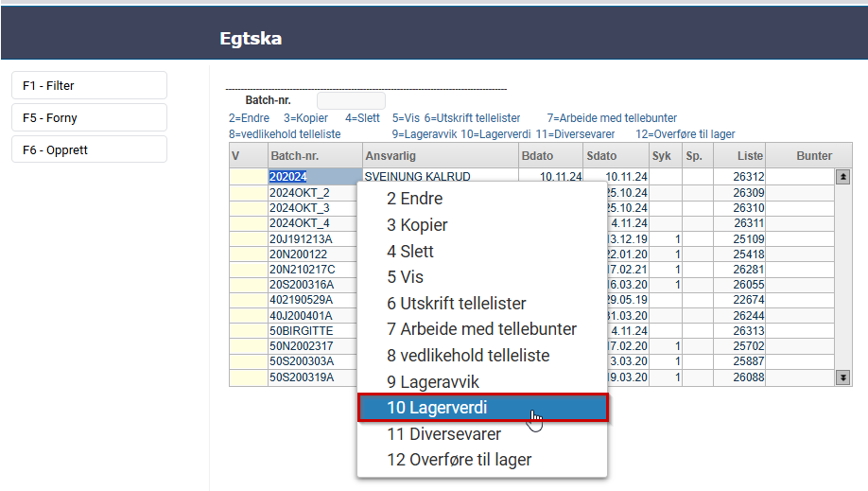The height and width of the screenshot is (491, 868).
Task: Click the V input cell for 50BIRGITTE
Action: [x=249, y=331]
